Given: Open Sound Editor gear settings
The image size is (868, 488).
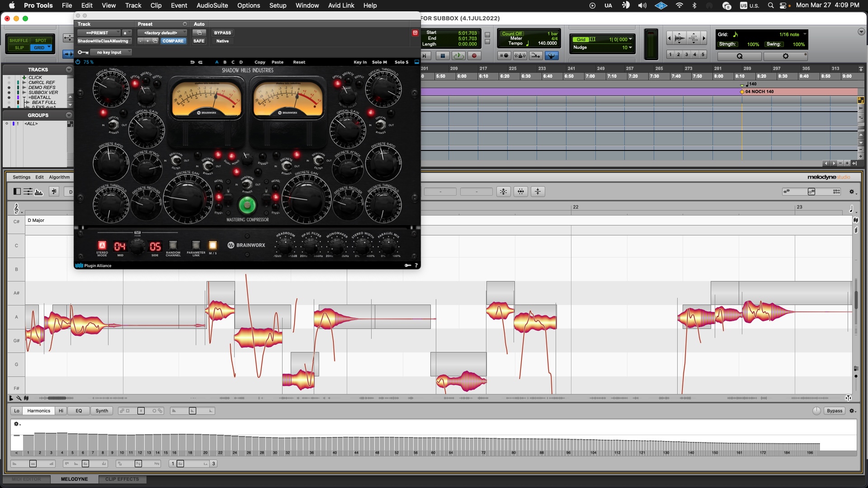Looking at the screenshot, I should (x=852, y=411).
